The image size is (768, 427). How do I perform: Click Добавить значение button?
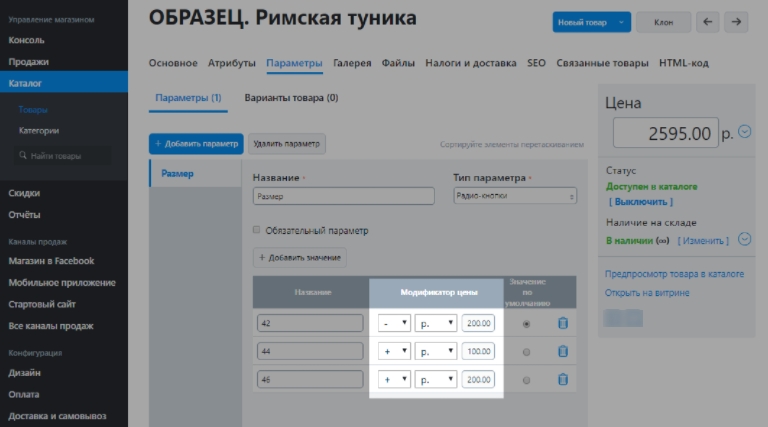pos(300,258)
